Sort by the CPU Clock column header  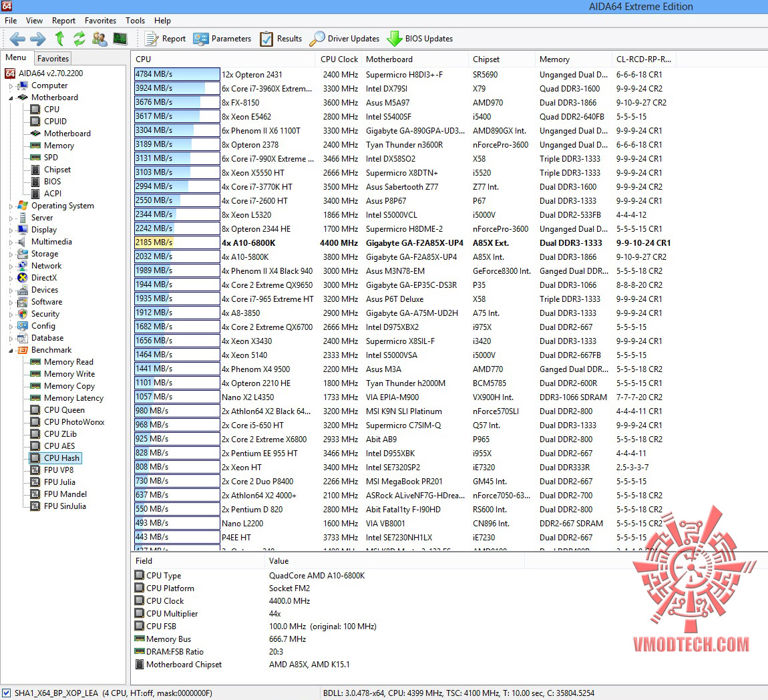(339, 59)
